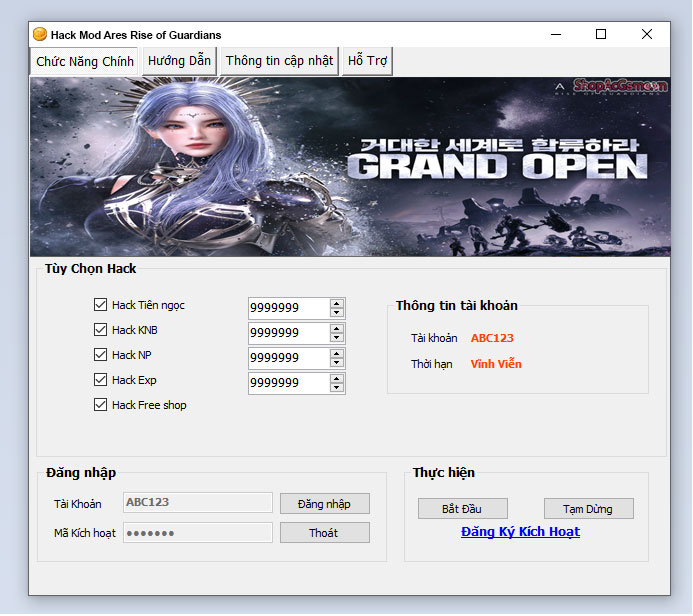Click the orange app icon in title bar
This screenshot has height=616, width=693.
tap(40, 34)
